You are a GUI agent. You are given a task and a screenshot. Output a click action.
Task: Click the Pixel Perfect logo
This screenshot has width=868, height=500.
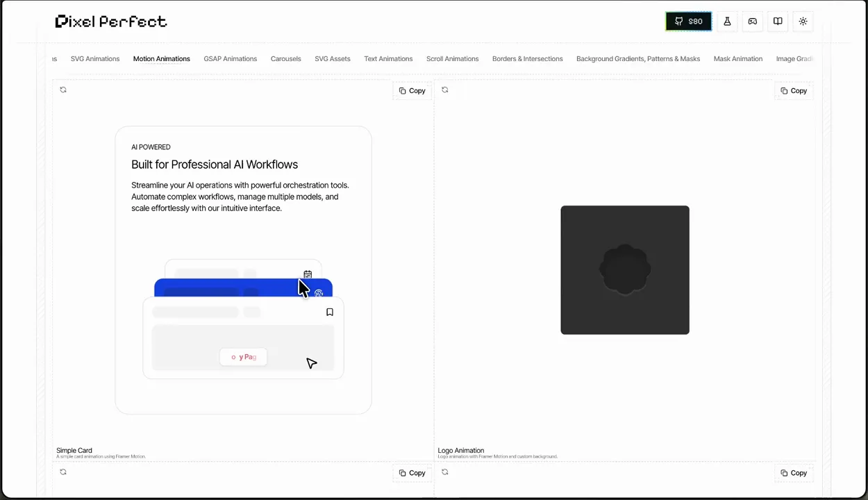(x=111, y=22)
